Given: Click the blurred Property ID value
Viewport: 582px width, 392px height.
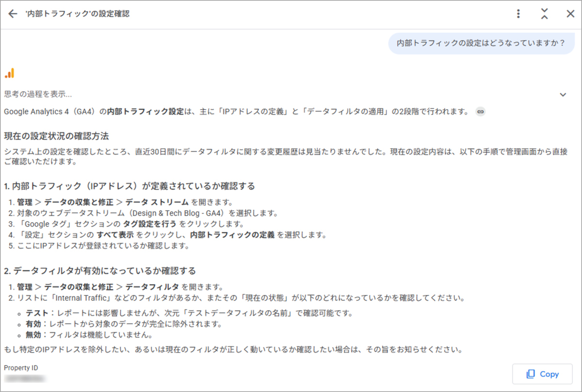Looking at the screenshot, I should coord(25,377).
